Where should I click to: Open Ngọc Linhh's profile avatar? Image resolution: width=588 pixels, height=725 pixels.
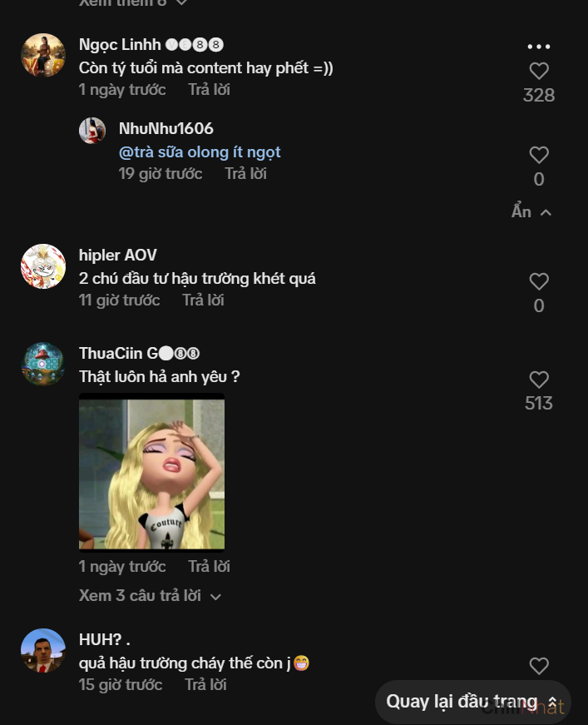click(x=43, y=56)
